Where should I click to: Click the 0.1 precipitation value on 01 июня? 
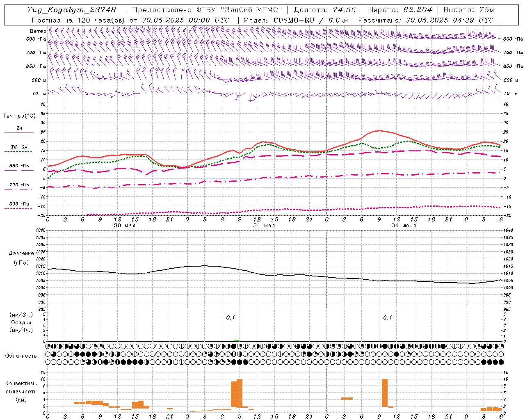pyautogui.click(x=388, y=317)
